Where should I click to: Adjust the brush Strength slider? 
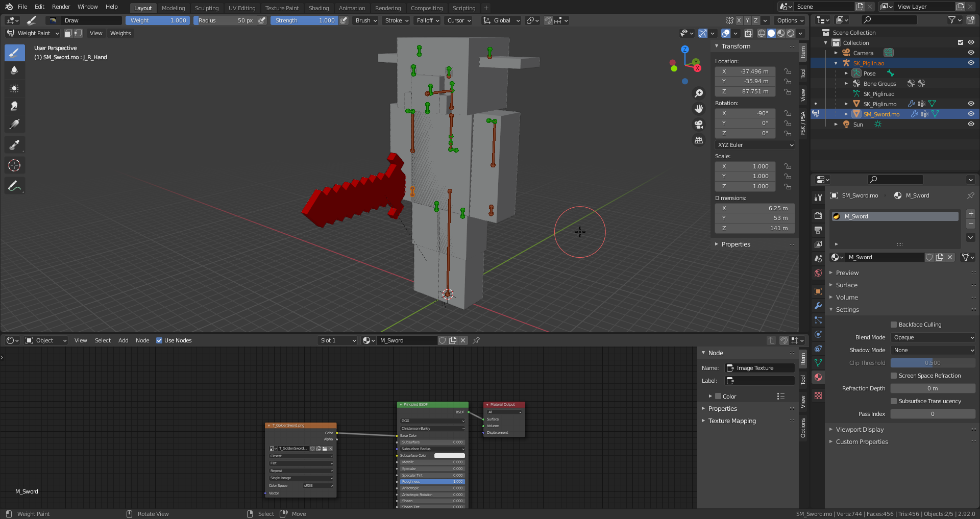pyautogui.click(x=305, y=20)
